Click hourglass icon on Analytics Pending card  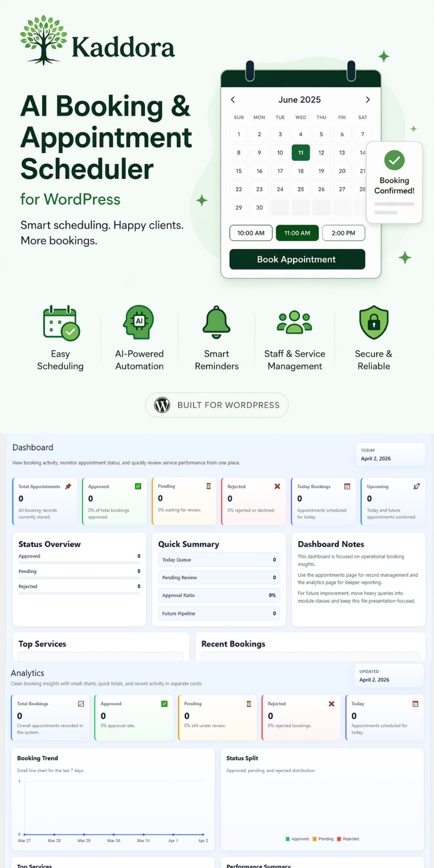coord(249,704)
